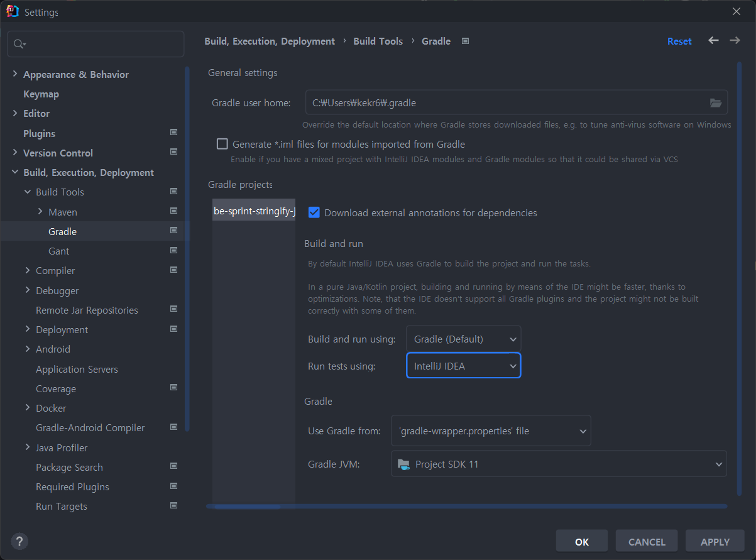756x560 pixels.
Task: Click the search magnifier icon in settings search
Action: coord(19,44)
